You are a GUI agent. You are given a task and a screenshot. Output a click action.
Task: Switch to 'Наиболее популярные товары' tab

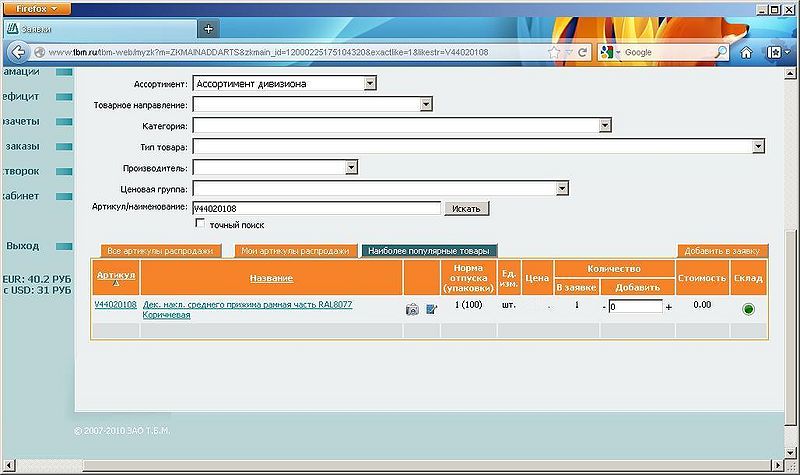[x=429, y=251]
